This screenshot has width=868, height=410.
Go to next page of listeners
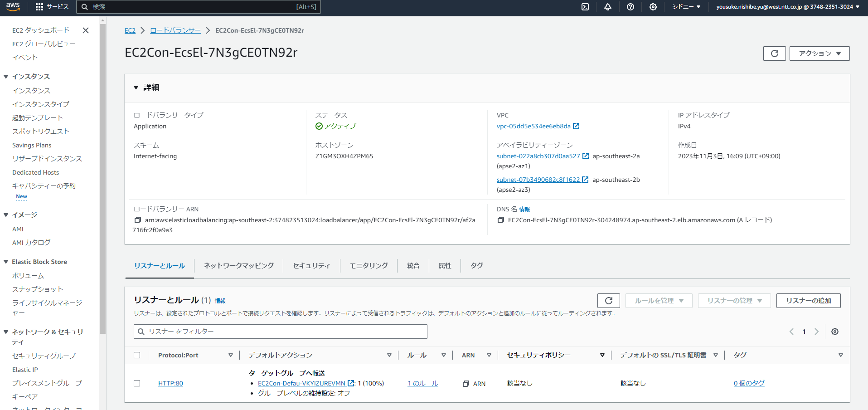[817, 332]
